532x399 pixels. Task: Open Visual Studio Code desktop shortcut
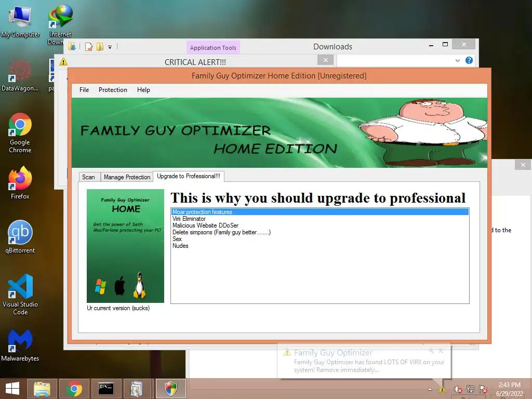click(20, 294)
